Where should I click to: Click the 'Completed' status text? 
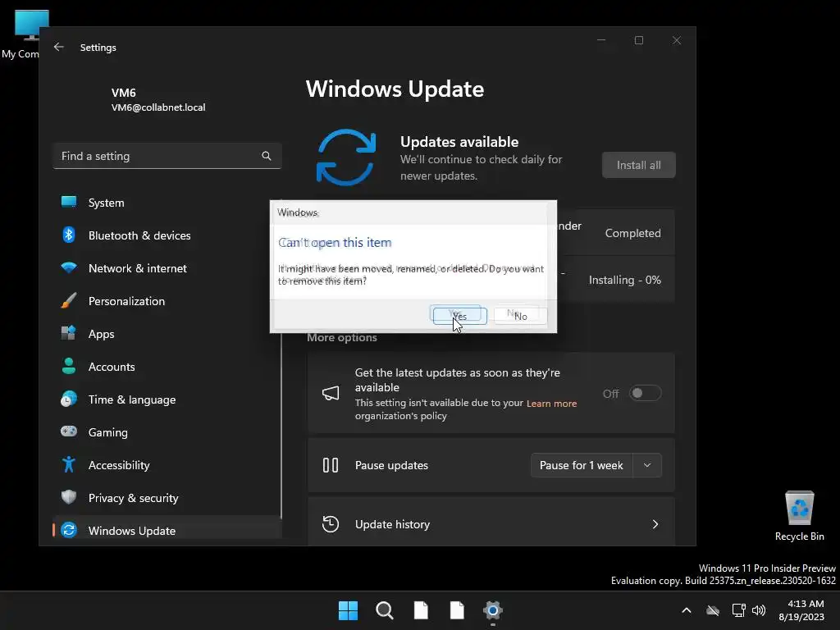[x=632, y=233]
